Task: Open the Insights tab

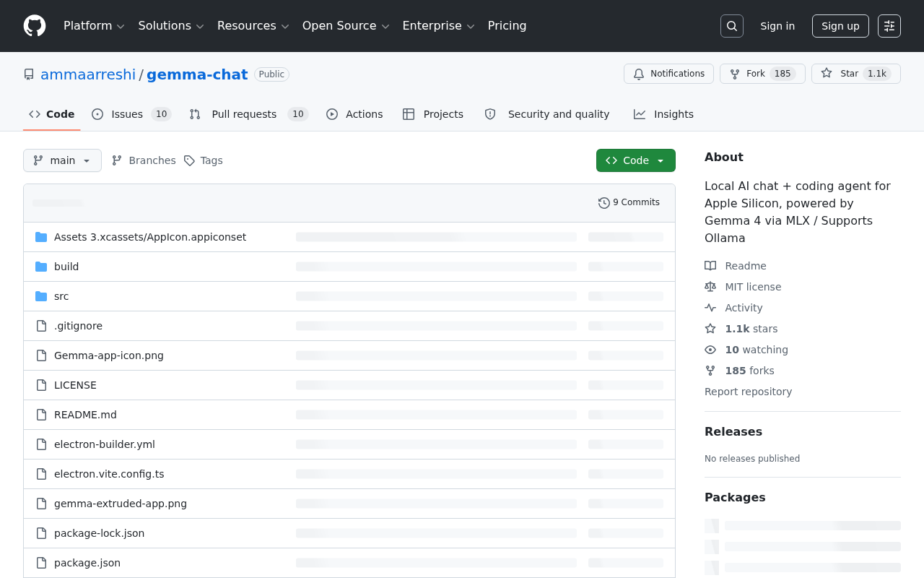Action: 663,114
